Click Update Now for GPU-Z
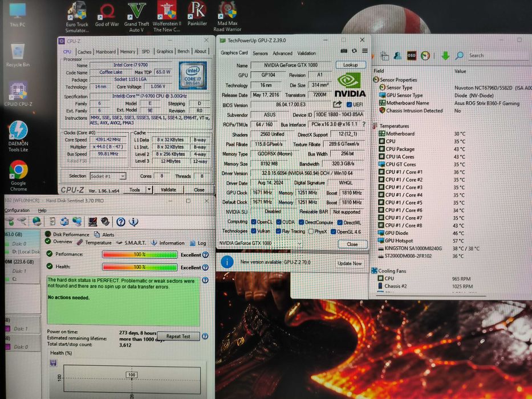The image size is (532, 399). [349, 263]
